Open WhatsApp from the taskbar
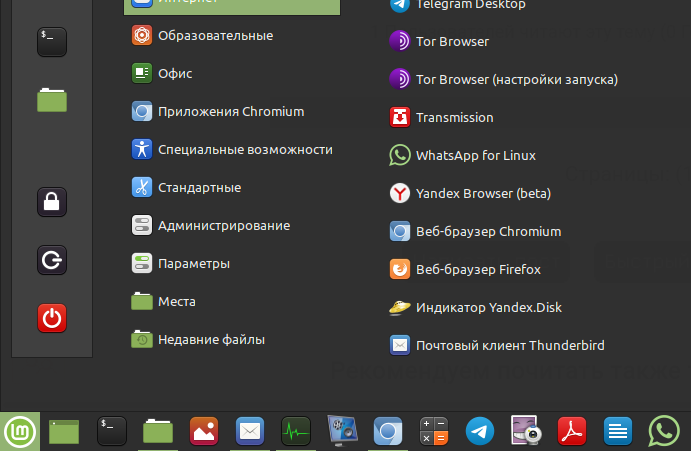Screen dimensions: 691x451 (x=664, y=431)
